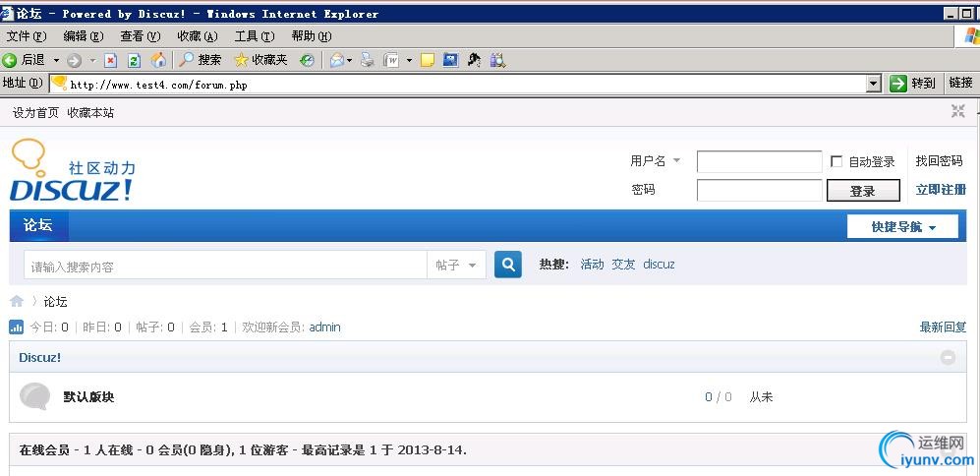
Task: Click the Print toolbar icon
Action: [x=368, y=60]
